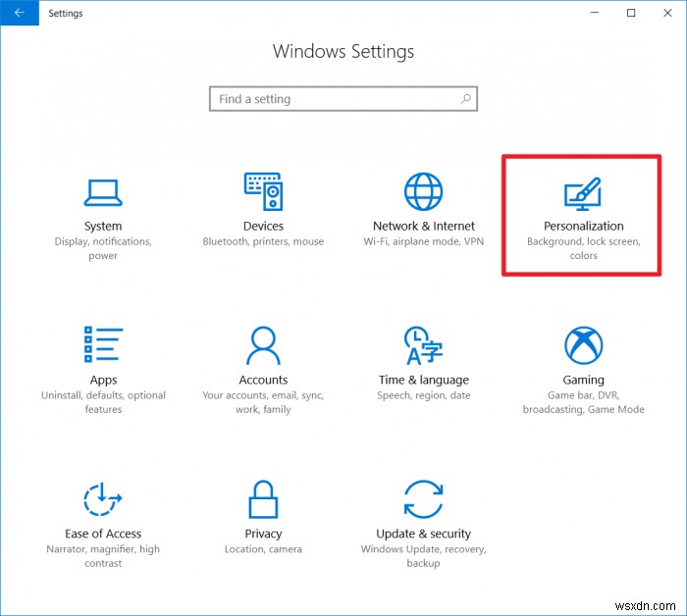The image size is (687, 616).
Task: Open the Devices keyboard and speaker icon
Action: click(x=263, y=191)
